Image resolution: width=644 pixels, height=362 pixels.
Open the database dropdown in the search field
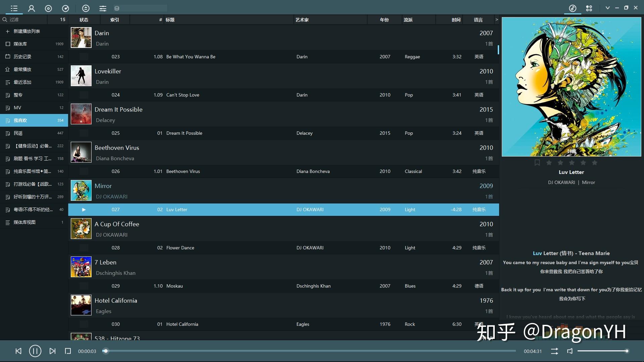[x=117, y=8]
